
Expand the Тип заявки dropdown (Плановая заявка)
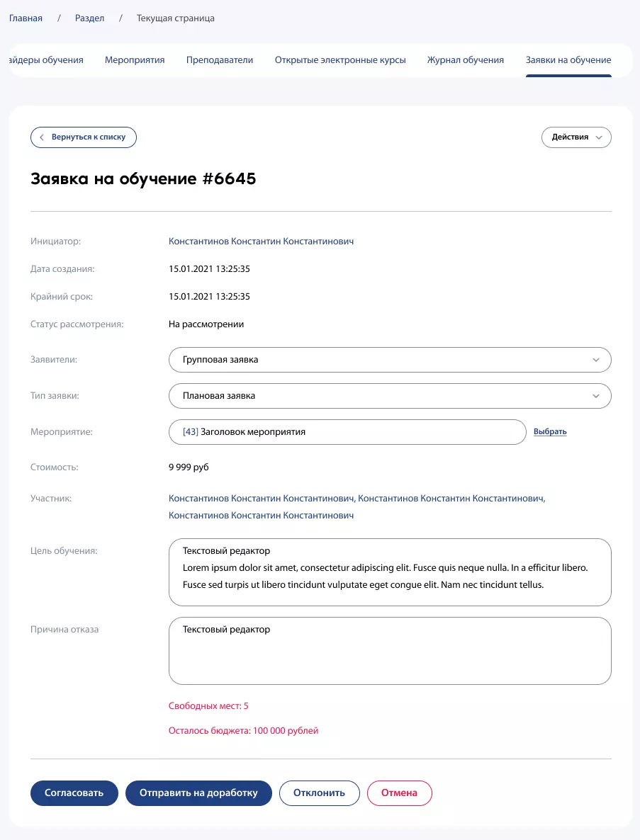389,396
